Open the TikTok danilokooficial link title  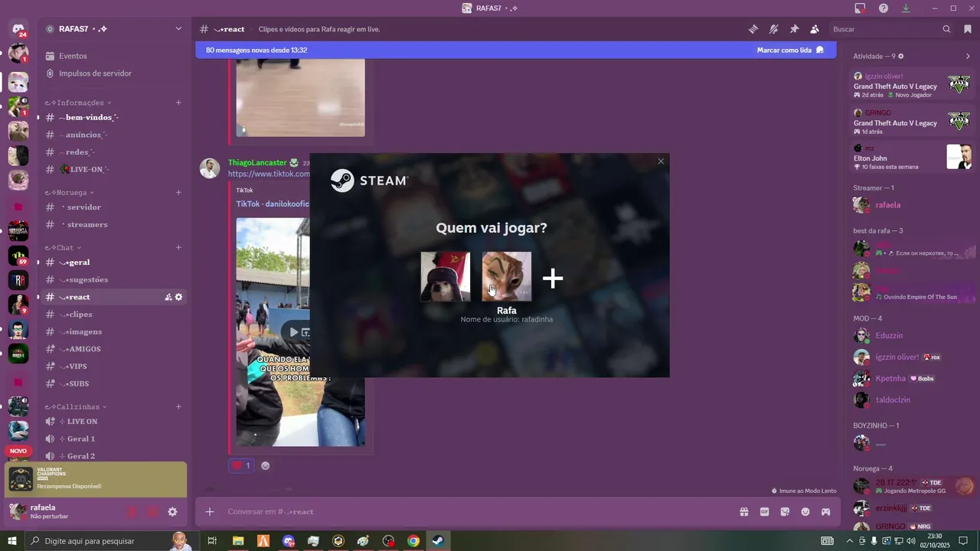(x=272, y=204)
